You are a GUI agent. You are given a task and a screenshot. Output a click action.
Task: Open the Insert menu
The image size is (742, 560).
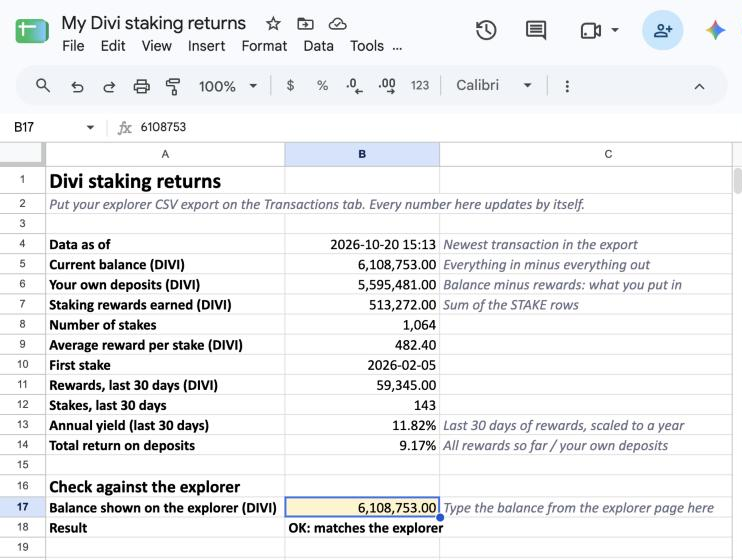click(206, 46)
